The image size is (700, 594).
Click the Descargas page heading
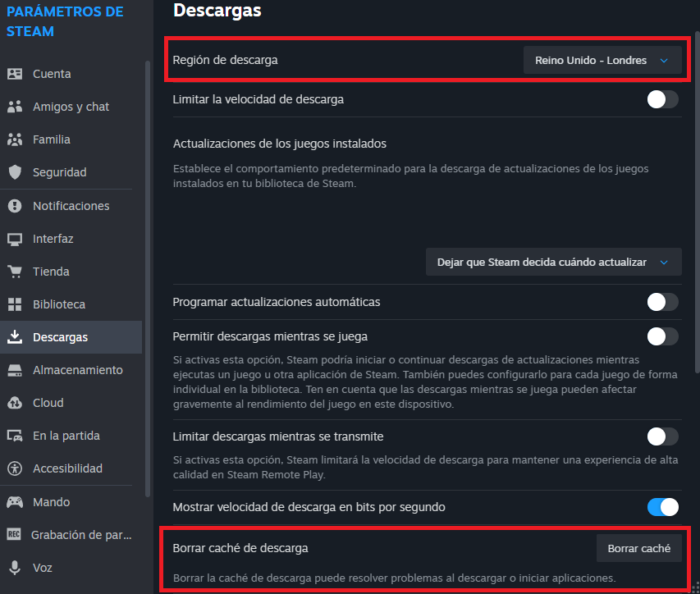pos(217,11)
